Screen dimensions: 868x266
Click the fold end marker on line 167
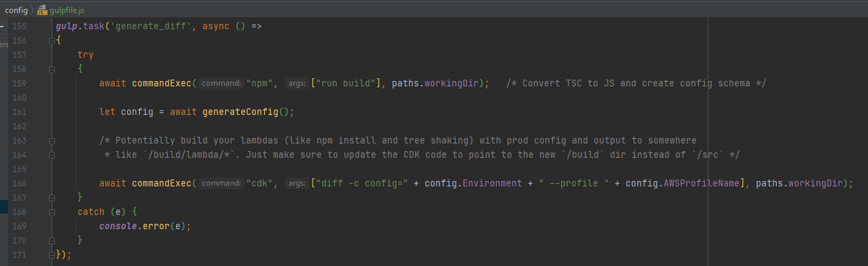[x=51, y=198]
